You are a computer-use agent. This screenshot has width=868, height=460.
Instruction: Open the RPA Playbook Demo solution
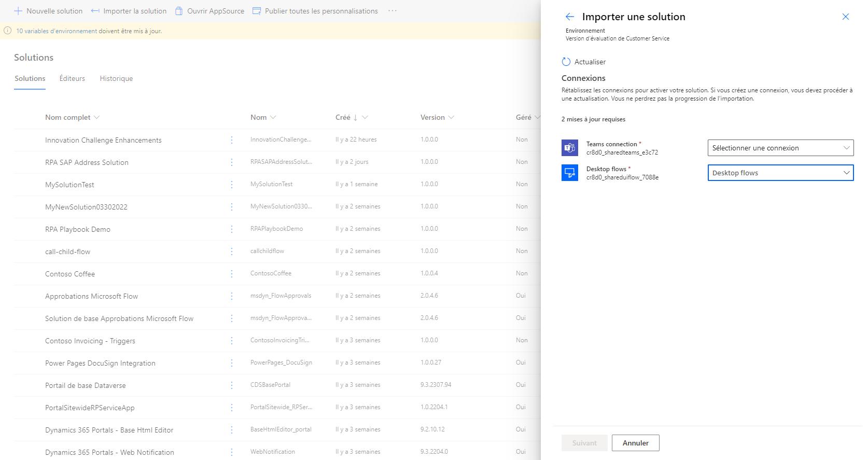click(78, 229)
